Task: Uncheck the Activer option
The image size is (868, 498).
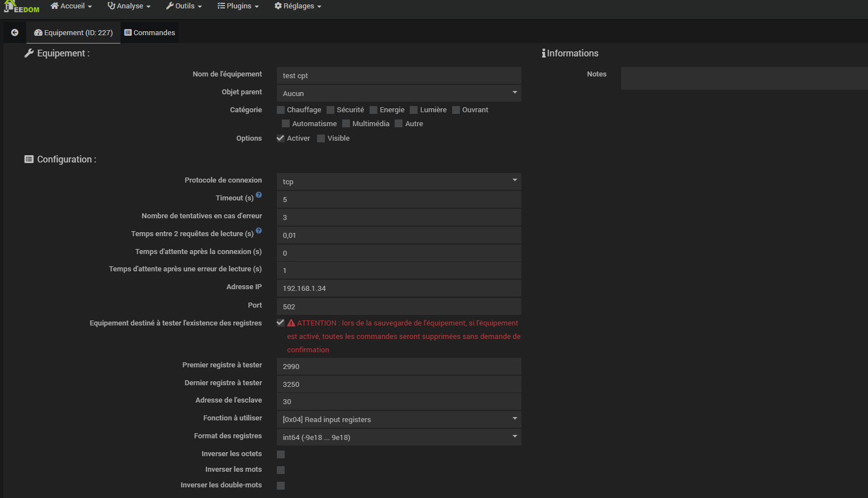Action: [281, 138]
